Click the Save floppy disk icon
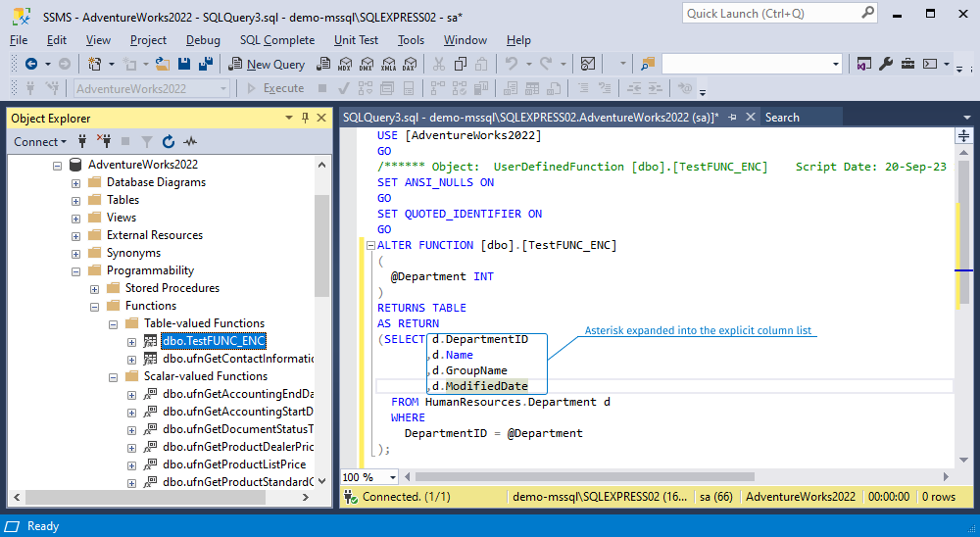This screenshot has height=537, width=980. point(184,64)
